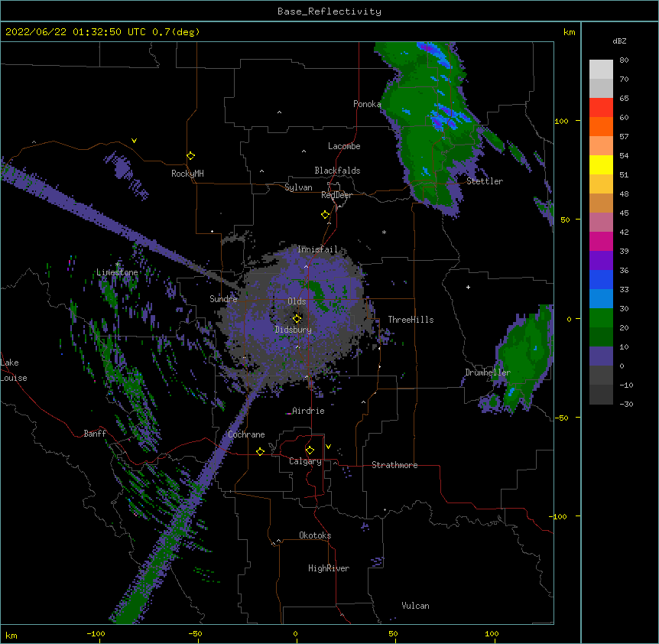Click the Sundre town label
This screenshot has width=659, height=644.
point(223,299)
